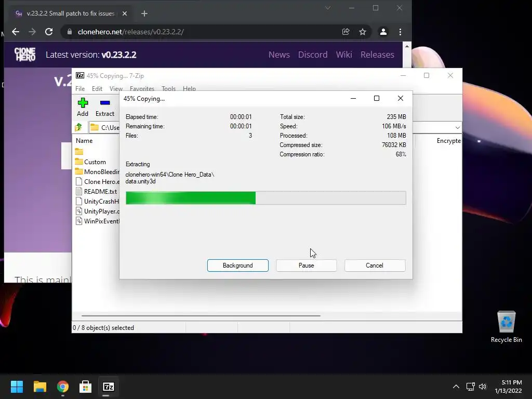Viewport: 532px width, 399px height.
Task: Select the MonoBleeding folder in the list
Action: [97, 171]
